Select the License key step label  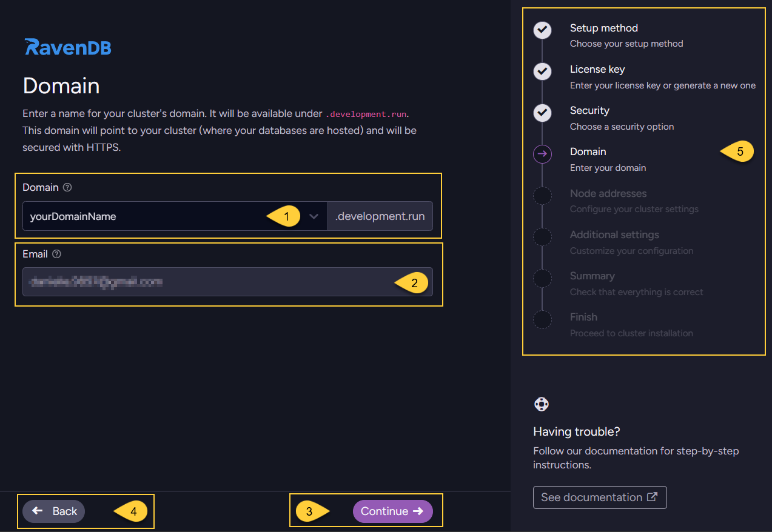[597, 70]
